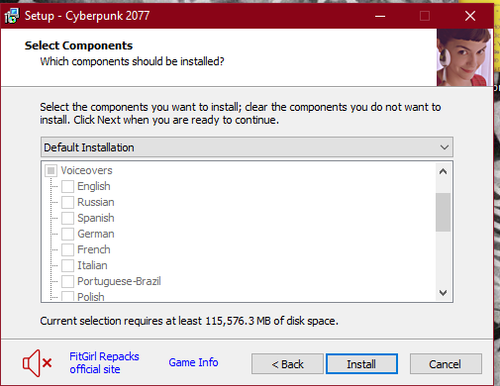
Task: Click the setup installer icon in title bar
Action: point(12,16)
